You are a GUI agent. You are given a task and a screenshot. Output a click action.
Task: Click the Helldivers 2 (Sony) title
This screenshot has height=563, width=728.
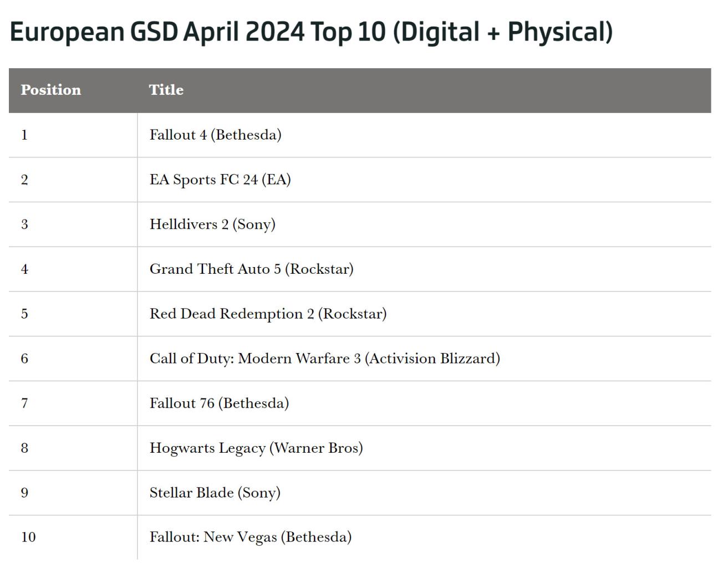pyautogui.click(x=212, y=224)
